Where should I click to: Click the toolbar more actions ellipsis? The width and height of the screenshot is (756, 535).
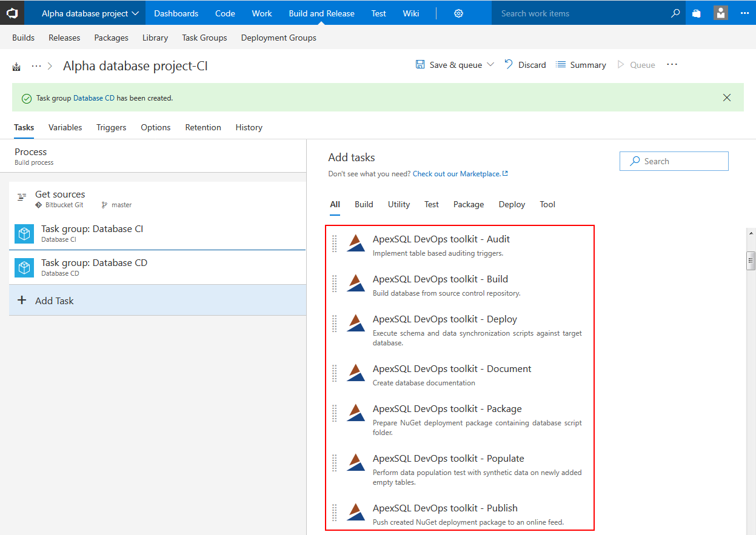tap(672, 64)
